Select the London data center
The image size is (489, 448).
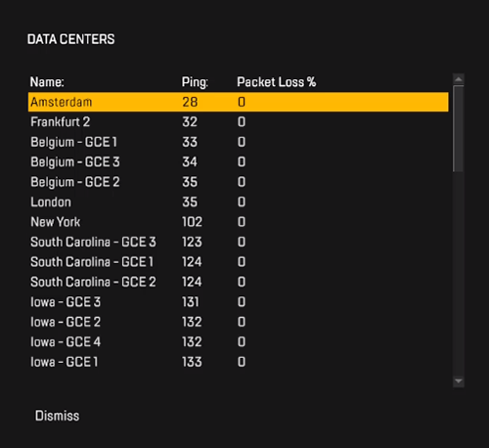(x=239, y=202)
